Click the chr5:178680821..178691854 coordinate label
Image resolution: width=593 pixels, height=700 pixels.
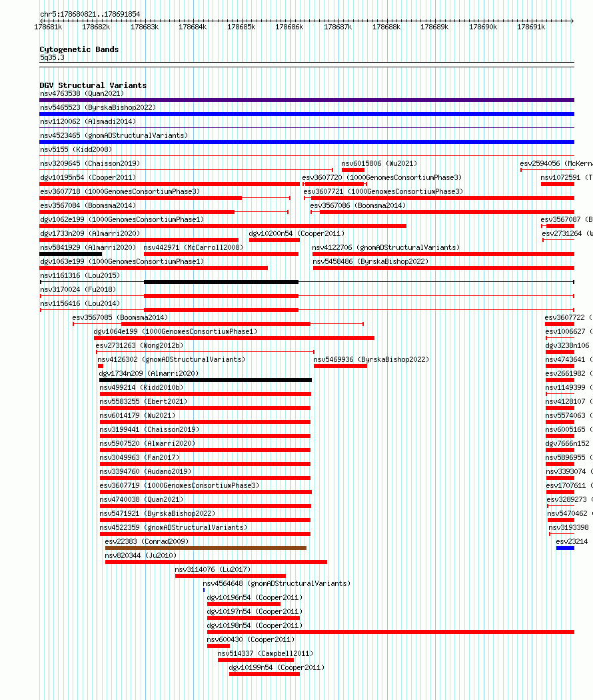[x=90, y=14]
